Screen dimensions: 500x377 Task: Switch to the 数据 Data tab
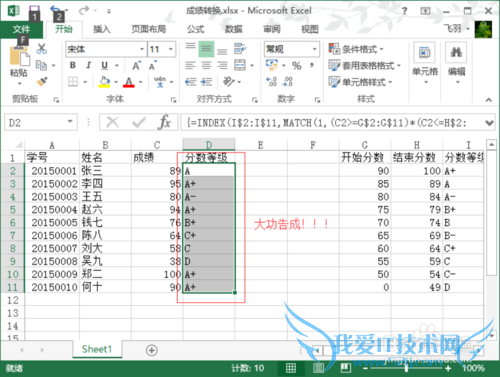click(x=233, y=29)
